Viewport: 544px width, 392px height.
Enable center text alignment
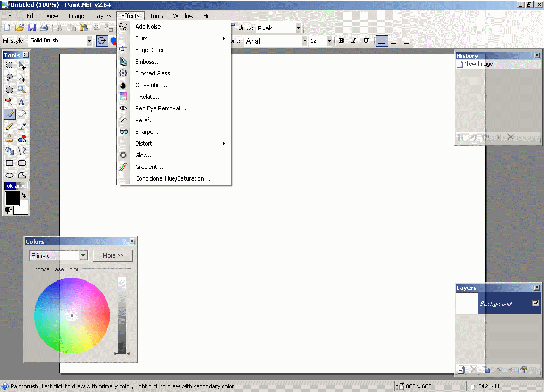click(394, 41)
